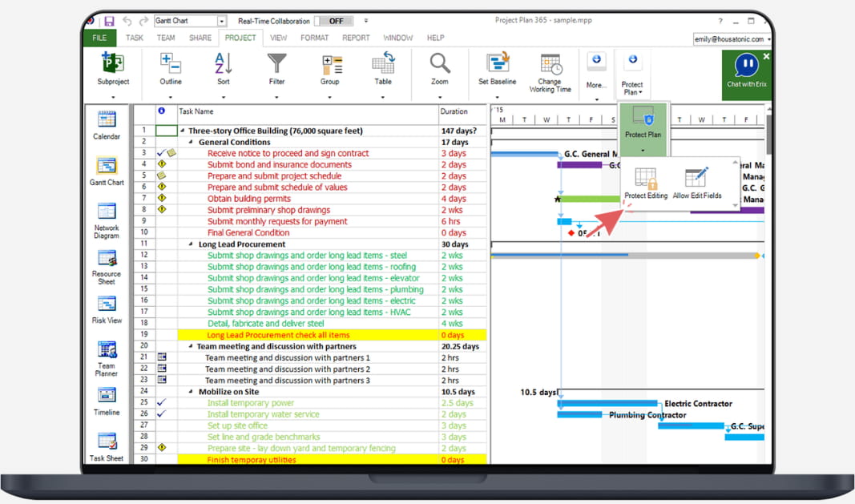Open the FILE tab
The height and width of the screenshot is (504, 855).
[x=100, y=38]
